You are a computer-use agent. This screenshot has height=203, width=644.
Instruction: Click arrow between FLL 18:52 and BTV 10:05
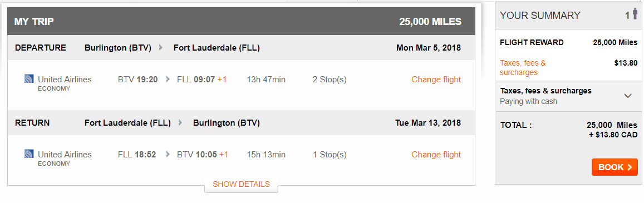[168, 155]
